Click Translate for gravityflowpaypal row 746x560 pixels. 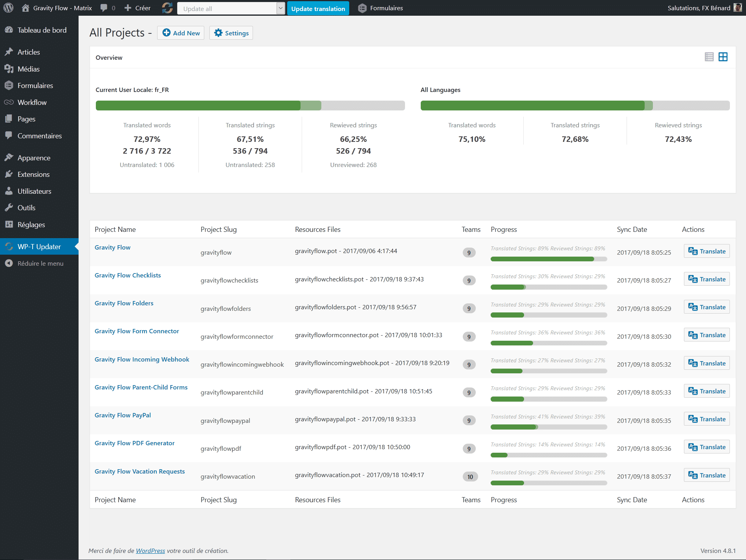click(x=707, y=419)
